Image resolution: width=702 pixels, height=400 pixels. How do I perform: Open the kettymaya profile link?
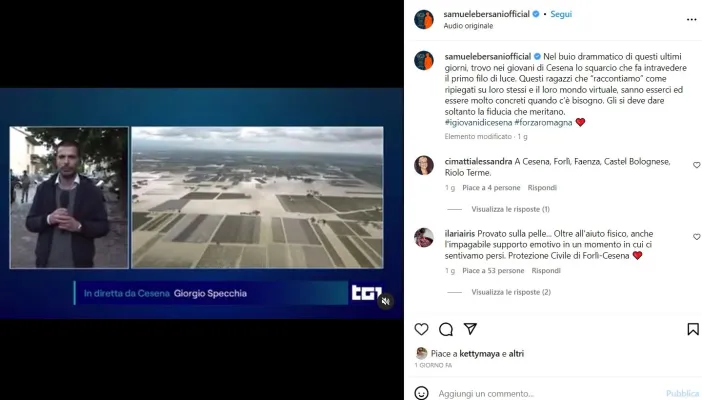click(479, 353)
